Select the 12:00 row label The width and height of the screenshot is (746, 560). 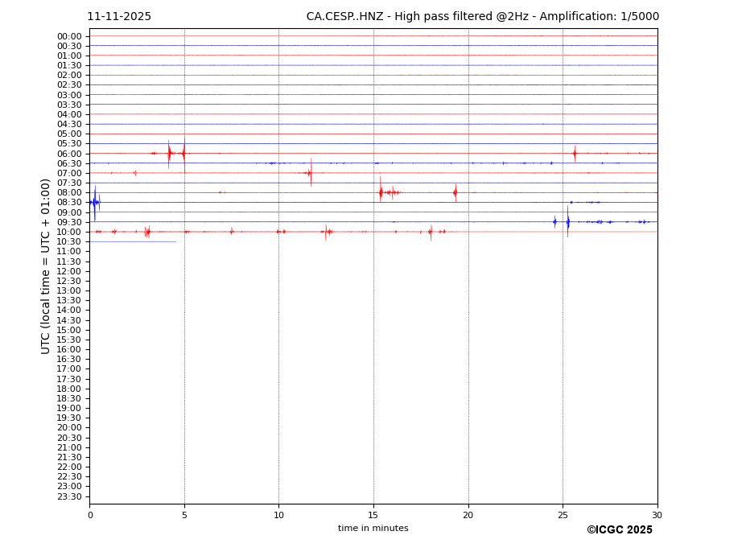tap(69, 271)
